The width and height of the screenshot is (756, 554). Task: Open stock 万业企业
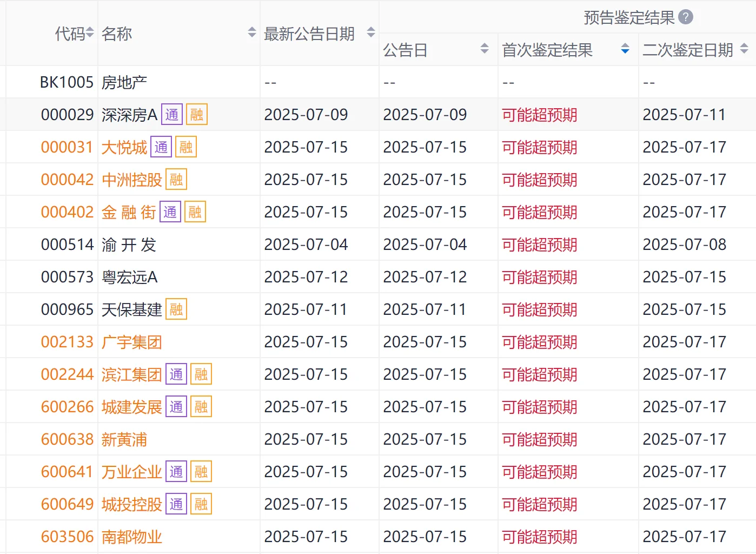[x=132, y=472]
